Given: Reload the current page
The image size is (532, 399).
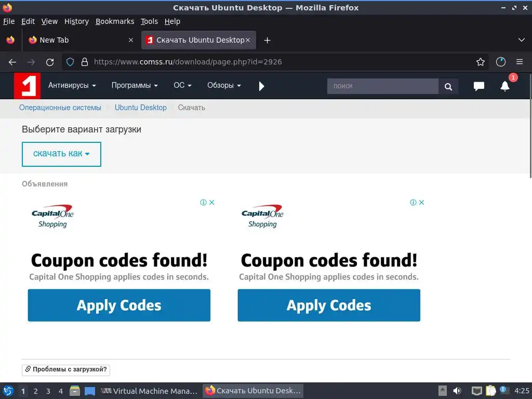Looking at the screenshot, I should click(x=50, y=62).
